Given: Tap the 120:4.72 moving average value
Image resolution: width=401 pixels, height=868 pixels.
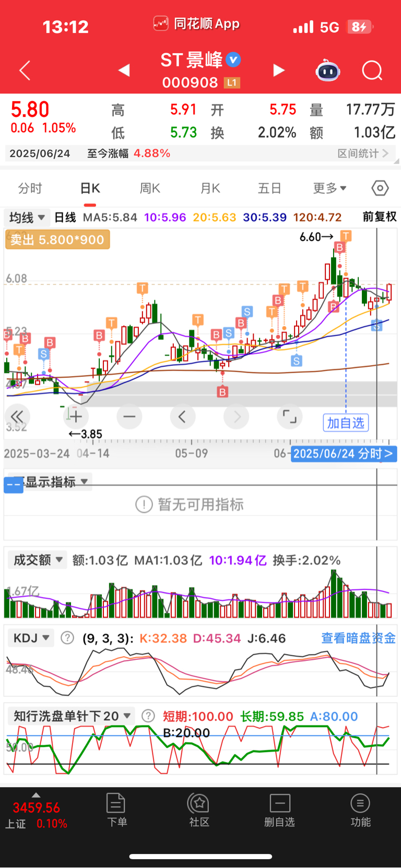Looking at the screenshot, I should [x=317, y=217].
